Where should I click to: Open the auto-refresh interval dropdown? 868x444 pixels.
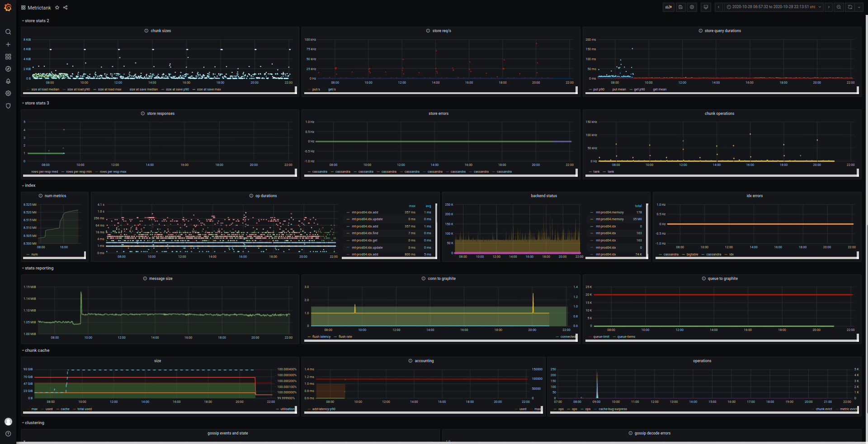tap(860, 7)
